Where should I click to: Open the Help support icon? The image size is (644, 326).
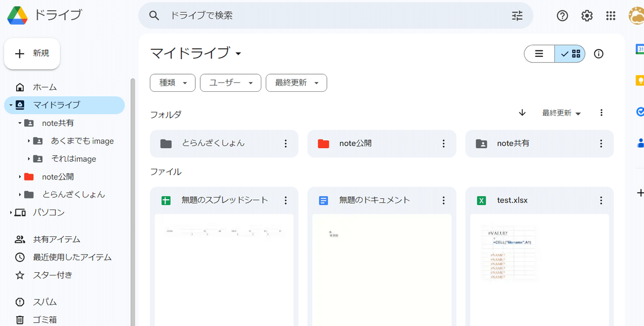pyautogui.click(x=562, y=16)
